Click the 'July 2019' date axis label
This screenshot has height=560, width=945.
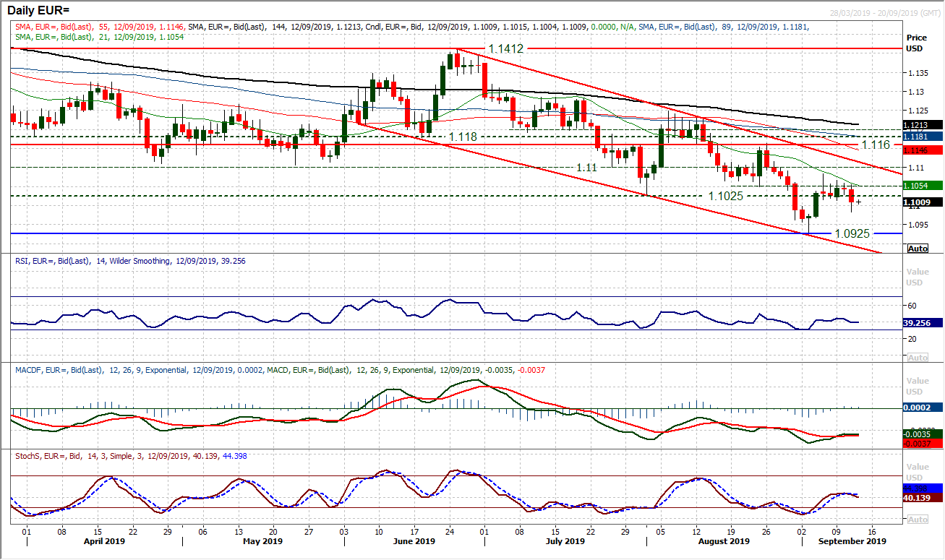(x=565, y=540)
